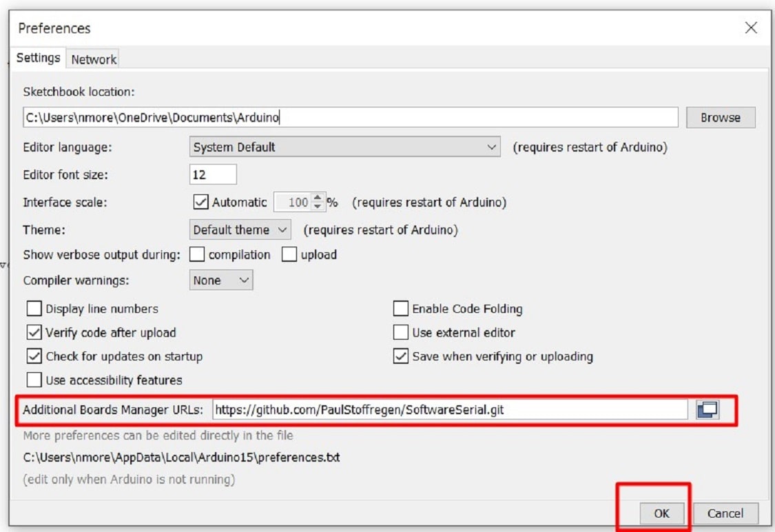Click the 'Editor language:' label
The height and width of the screenshot is (532, 775).
pyautogui.click(x=68, y=147)
